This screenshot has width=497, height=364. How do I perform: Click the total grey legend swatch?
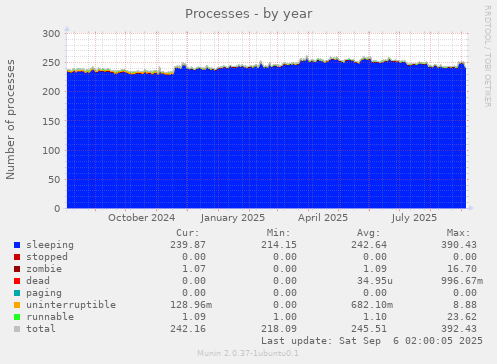(x=17, y=329)
